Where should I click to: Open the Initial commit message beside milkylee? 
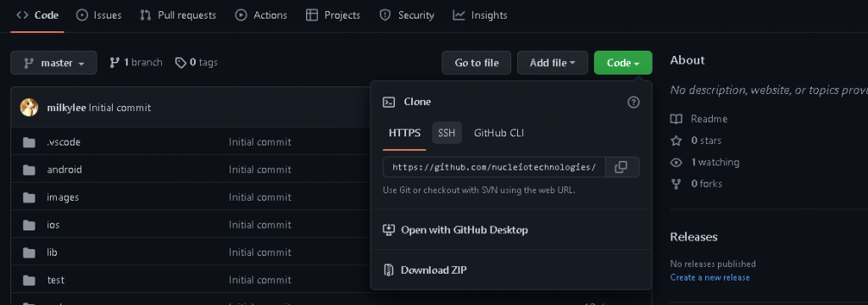[x=120, y=108]
